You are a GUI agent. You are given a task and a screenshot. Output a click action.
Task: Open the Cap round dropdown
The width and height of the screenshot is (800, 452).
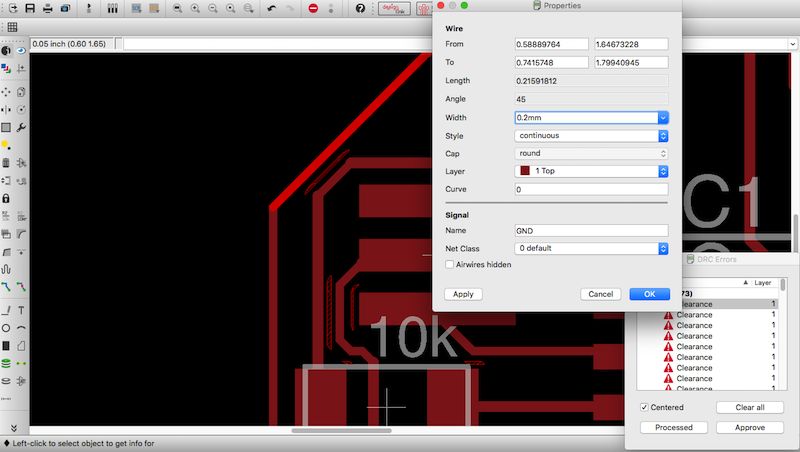pos(591,154)
